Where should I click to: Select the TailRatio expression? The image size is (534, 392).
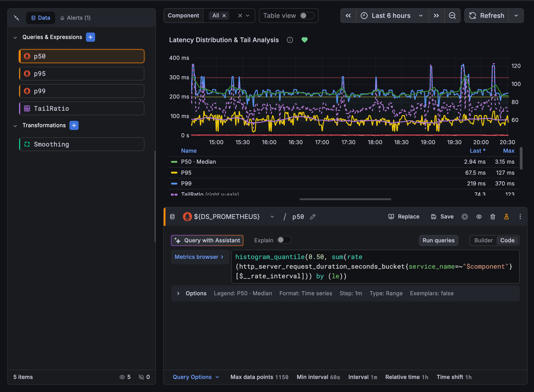tap(81, 108)
